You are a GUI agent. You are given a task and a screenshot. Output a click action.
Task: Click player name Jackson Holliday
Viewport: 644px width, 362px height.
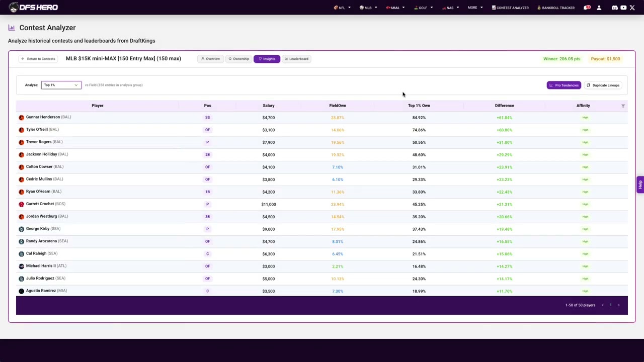tap(41, 154)
